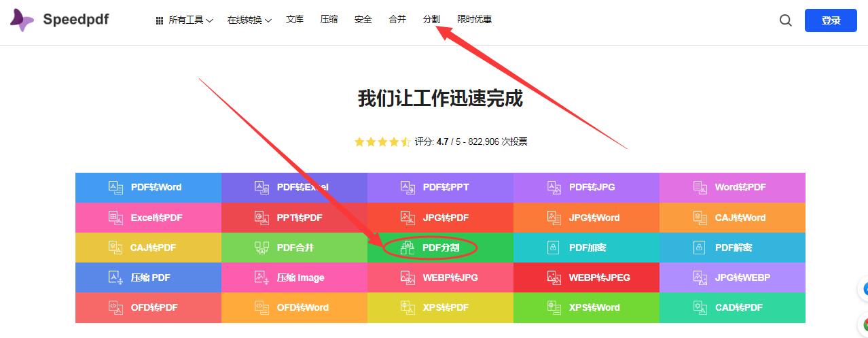Click the five-star rating stars

pyautogui.click(x=382, y=141)
